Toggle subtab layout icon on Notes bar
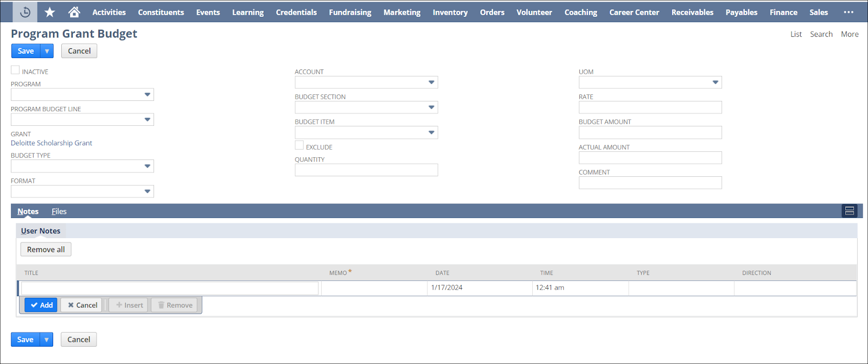This screenshot has height=364, width=868. (x=850, y=211)
